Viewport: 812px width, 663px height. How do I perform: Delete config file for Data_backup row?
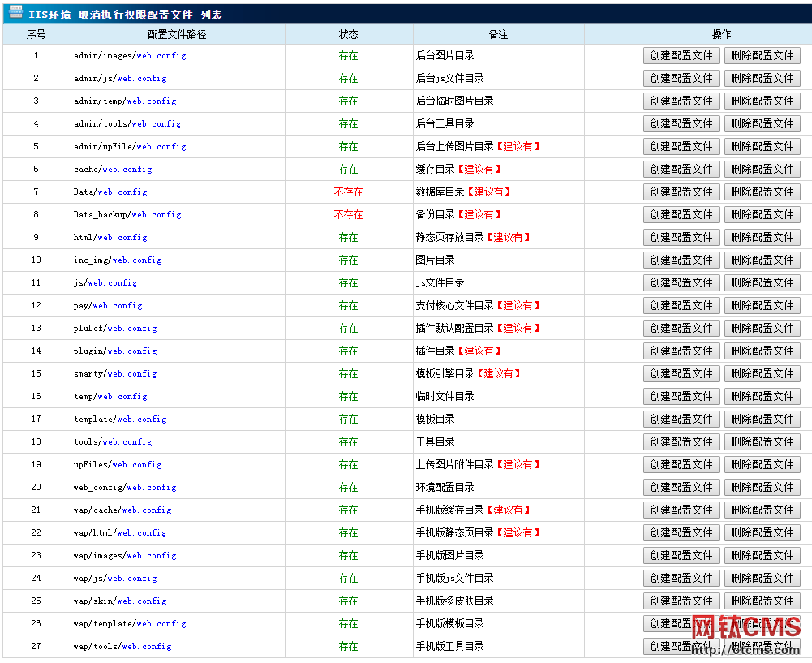click(762, 214)
